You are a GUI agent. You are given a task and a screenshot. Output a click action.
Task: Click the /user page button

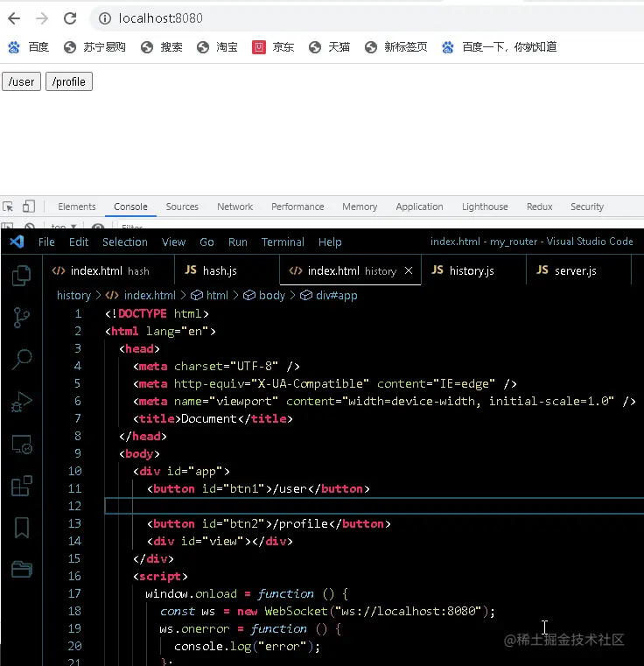tap(21, 81)
